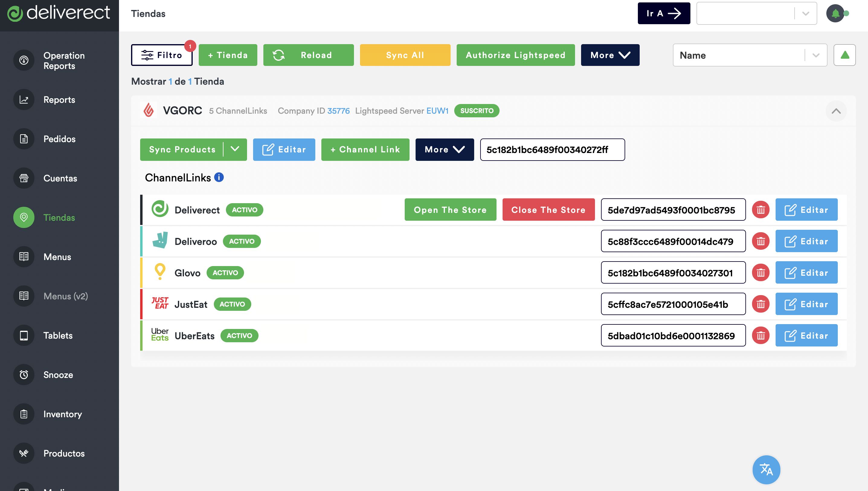Open Inventory from the sidebar
The image size is (868, 491).
[x=62, y=414]
